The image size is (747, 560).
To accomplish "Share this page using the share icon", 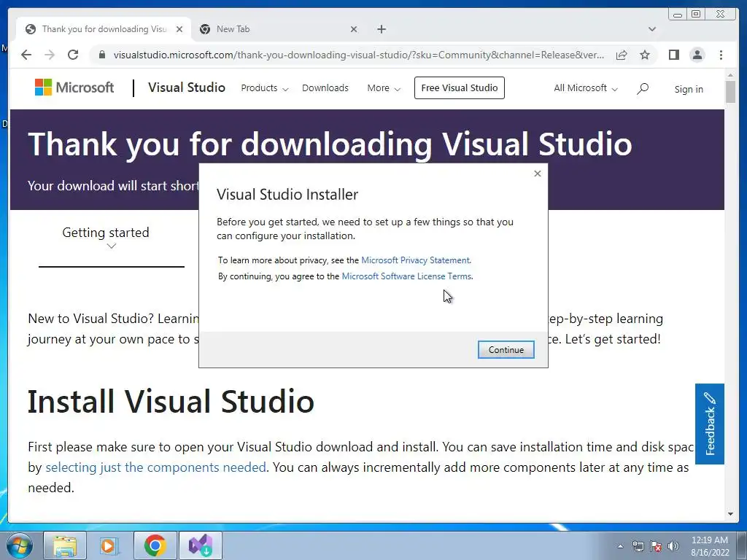I will point(622,55).
